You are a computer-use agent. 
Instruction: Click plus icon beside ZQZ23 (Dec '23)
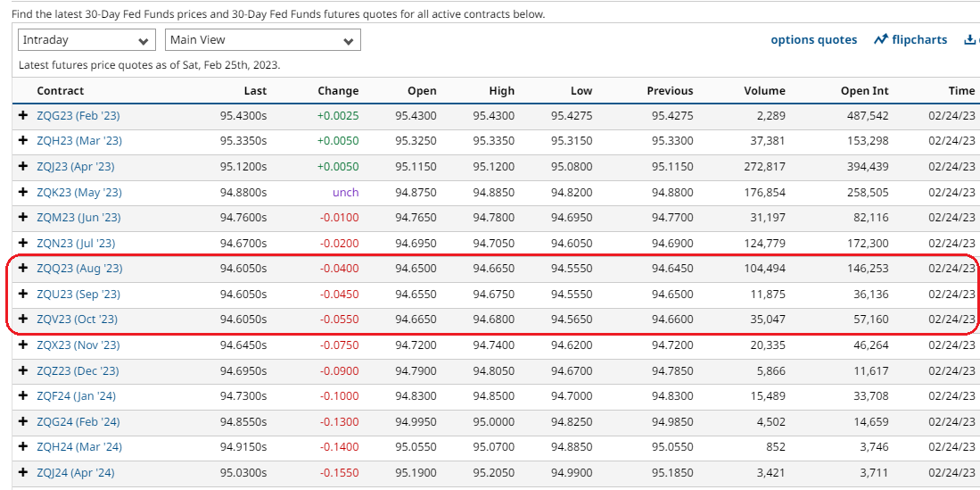(x=23, y=370)
